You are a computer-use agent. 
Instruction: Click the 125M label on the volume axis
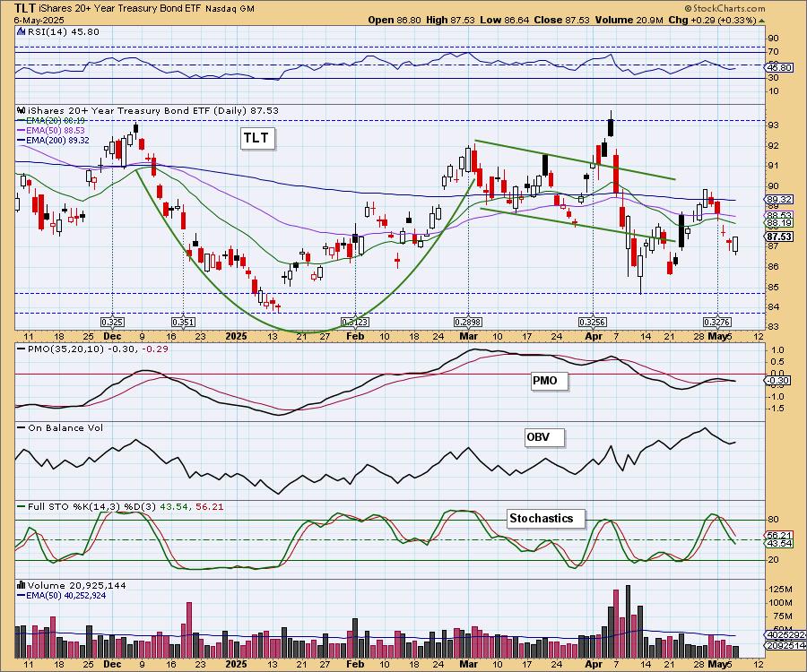(x=781, y=589)
